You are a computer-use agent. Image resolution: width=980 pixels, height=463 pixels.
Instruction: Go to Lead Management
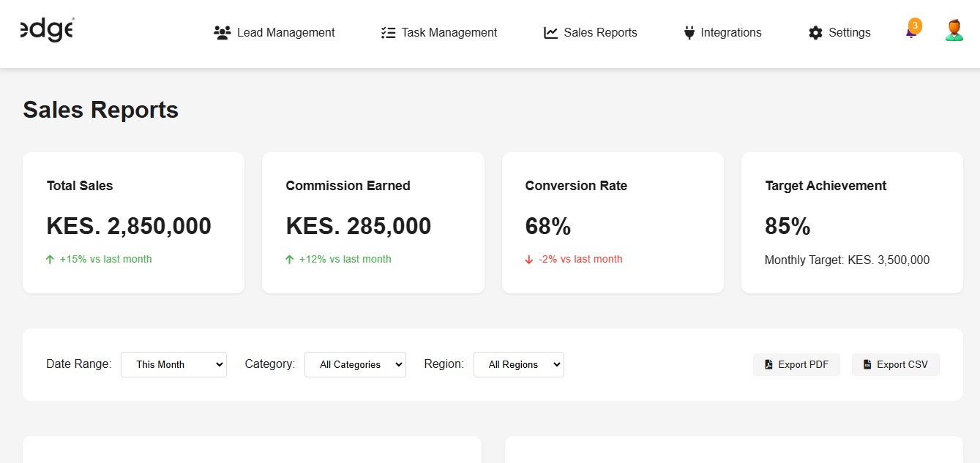point(274,33)
